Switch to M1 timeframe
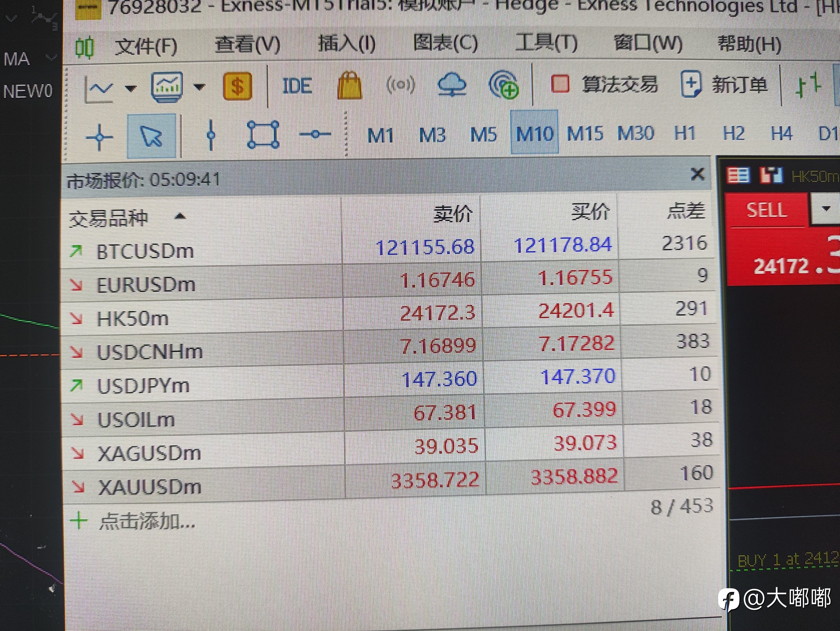Viewport: 840px width, 631px height. click(x=381, y=135)
